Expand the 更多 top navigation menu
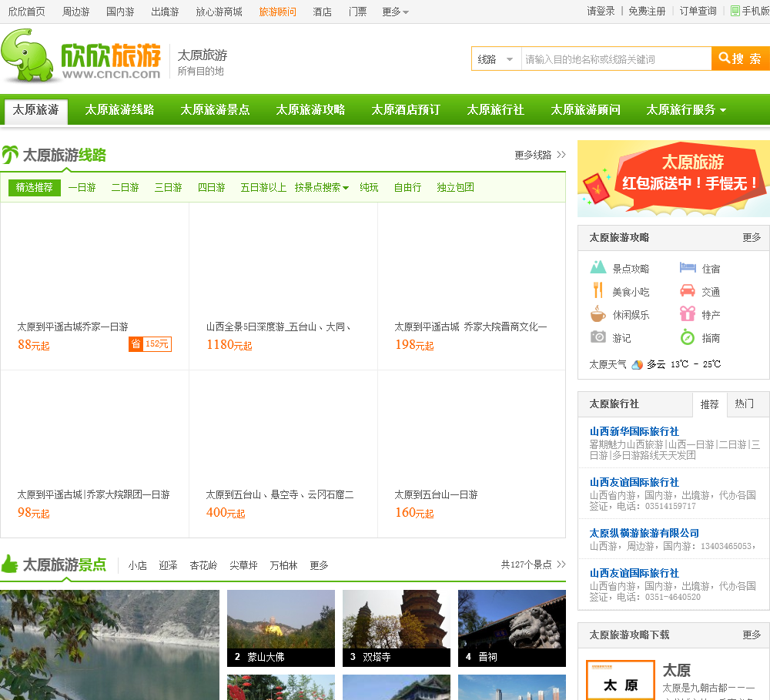 tap(395, 12)
